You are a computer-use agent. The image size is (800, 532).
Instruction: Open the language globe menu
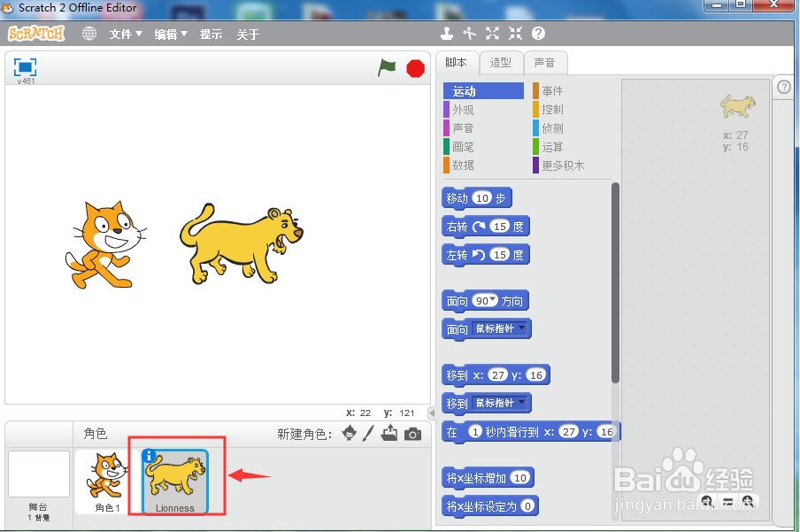(89, 34)
